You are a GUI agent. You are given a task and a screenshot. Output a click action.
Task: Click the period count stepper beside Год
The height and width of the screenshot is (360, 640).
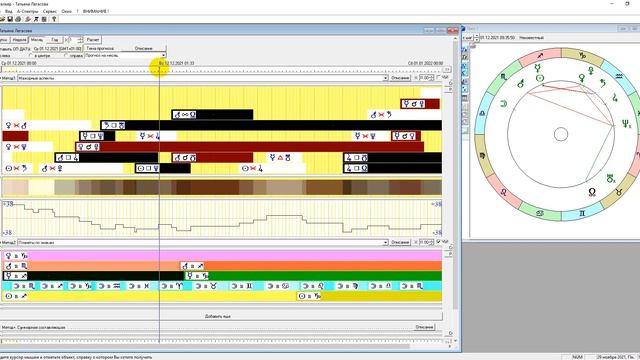pyautogui.click(x=80, y=40)
